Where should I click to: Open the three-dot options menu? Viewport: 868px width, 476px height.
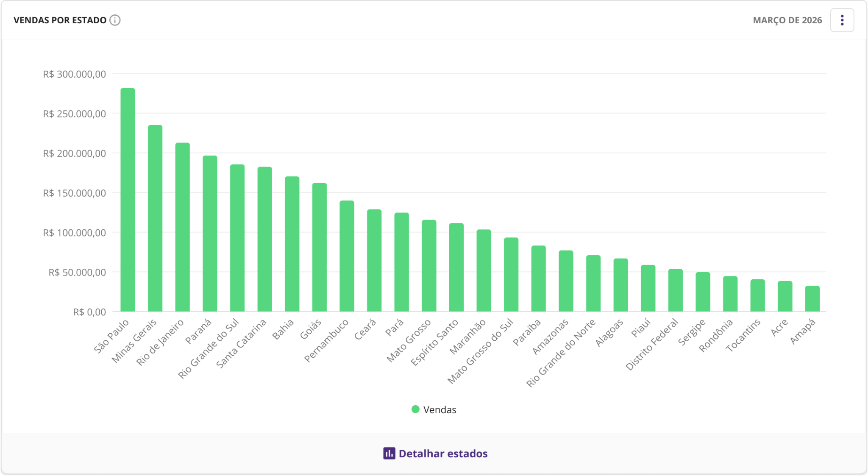point(842,20)
